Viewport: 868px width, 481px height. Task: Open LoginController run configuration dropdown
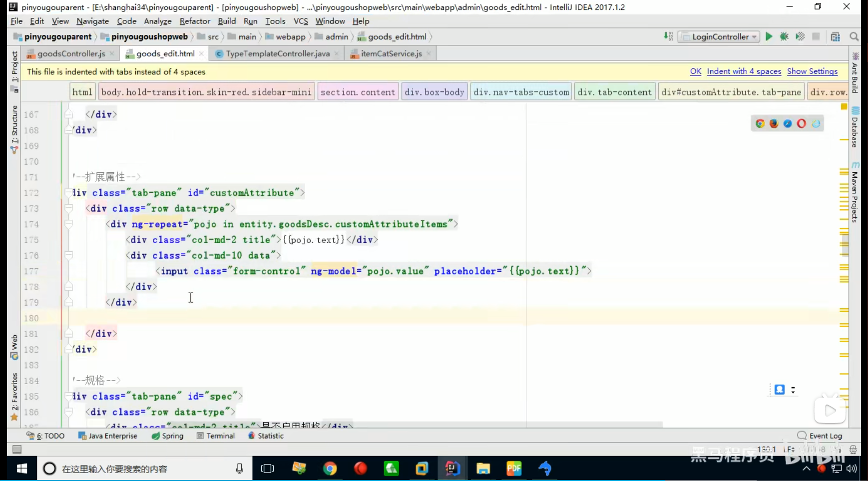pos(719,36)
